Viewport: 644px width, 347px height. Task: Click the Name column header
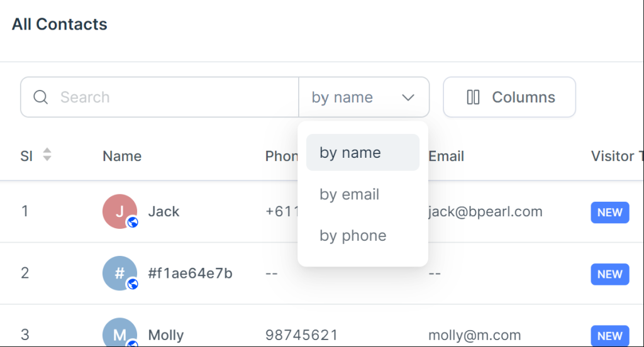pyautogui.click(x=122, y=156)
